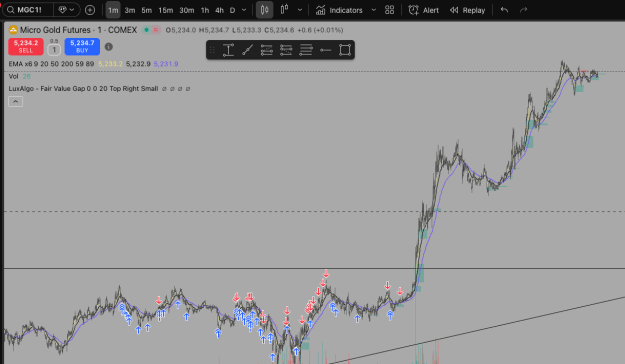Expand the chart style dropdown arrow
Screen dimensions: 625x364
coord(300,10)
